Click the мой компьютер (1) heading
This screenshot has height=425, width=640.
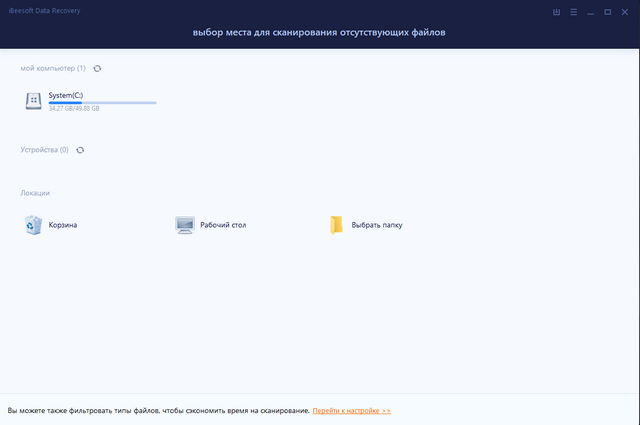(53, 69)
